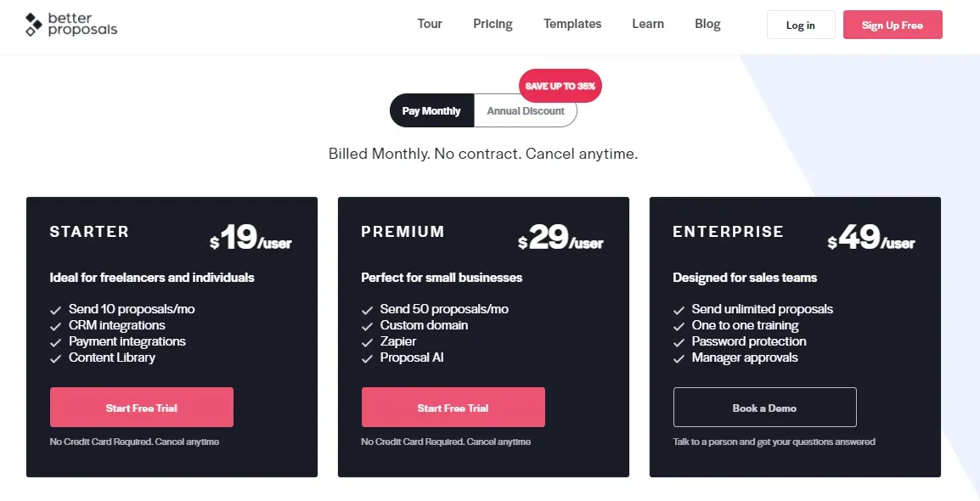This screenshot has width=980, height=501.
Task: Click the checkmark beside Custom domain
Action: pos(367,325)
